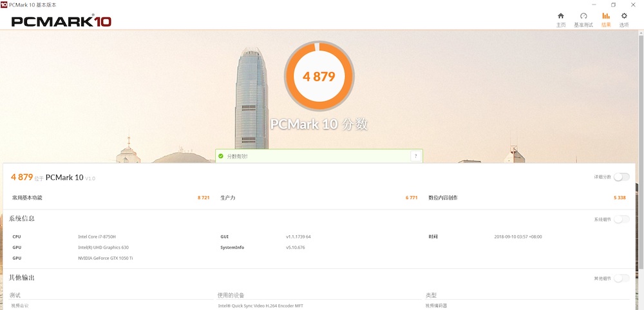Close the PCMark 10 window
This screenshot has width=644, height=310.
(x=633, y=5)
